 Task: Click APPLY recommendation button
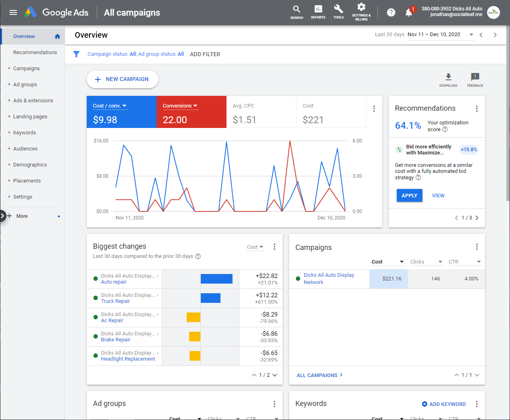tap(409, 195)
